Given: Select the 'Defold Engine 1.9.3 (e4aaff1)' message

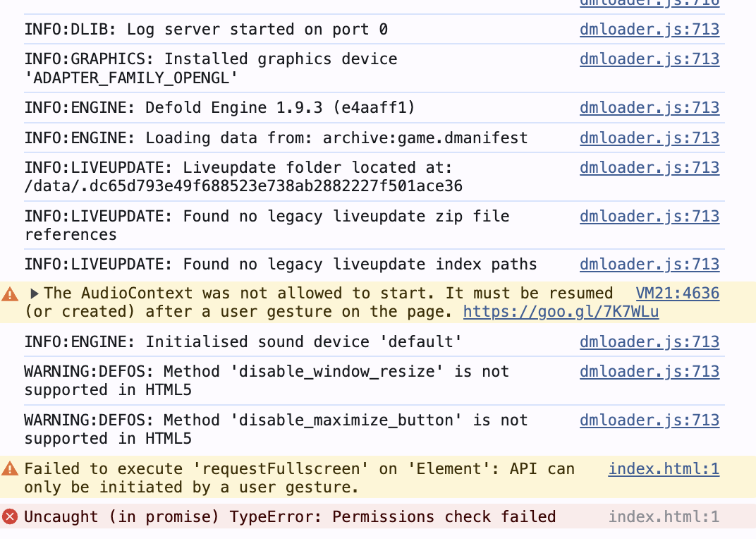Looking at the screenshot, I should 219,108.
